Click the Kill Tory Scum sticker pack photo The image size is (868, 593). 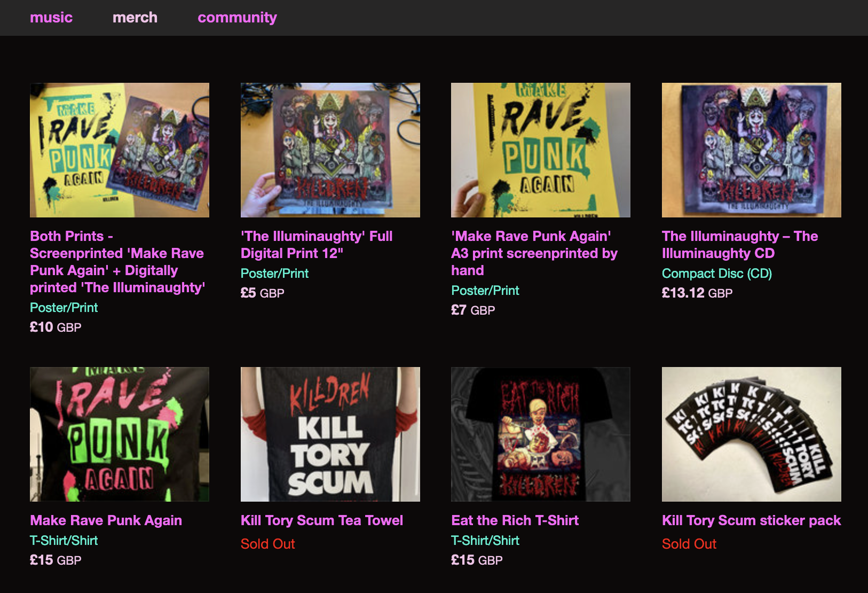point(751,434)
